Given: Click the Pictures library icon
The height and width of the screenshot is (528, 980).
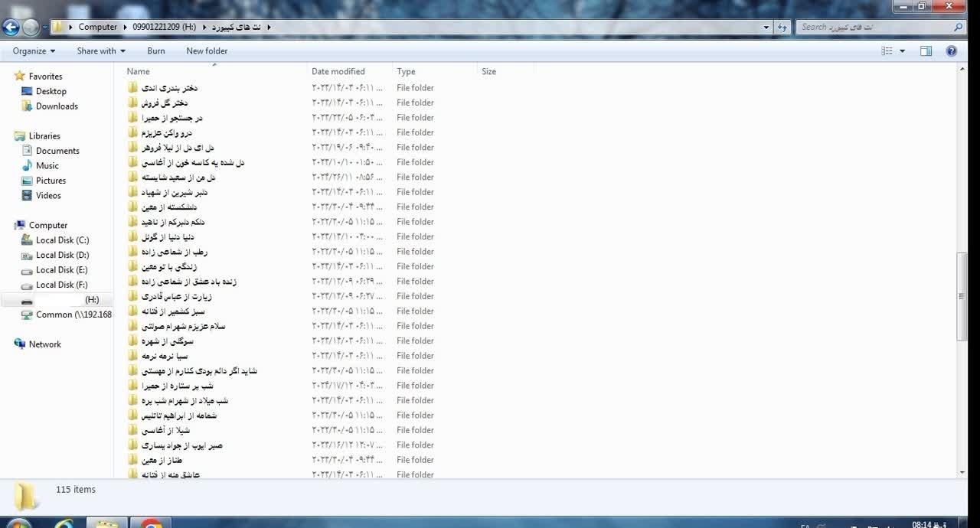Looking at the screenshot, I should (27, 181).
